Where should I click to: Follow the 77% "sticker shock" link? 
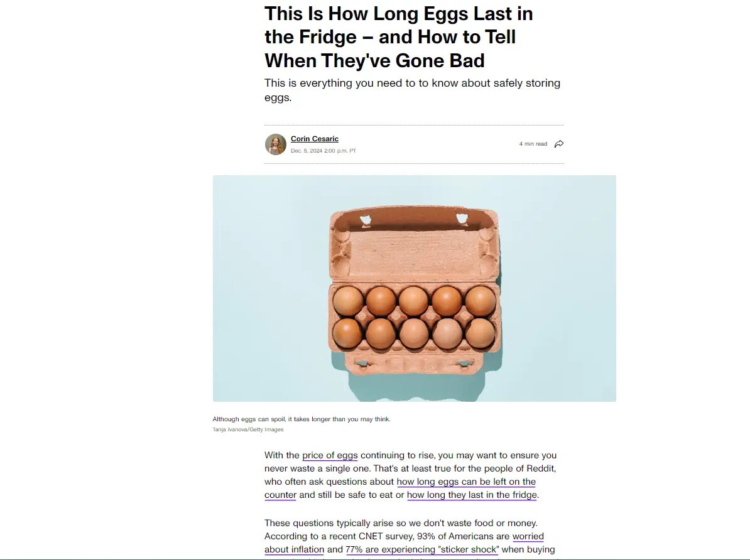point(422,549)
